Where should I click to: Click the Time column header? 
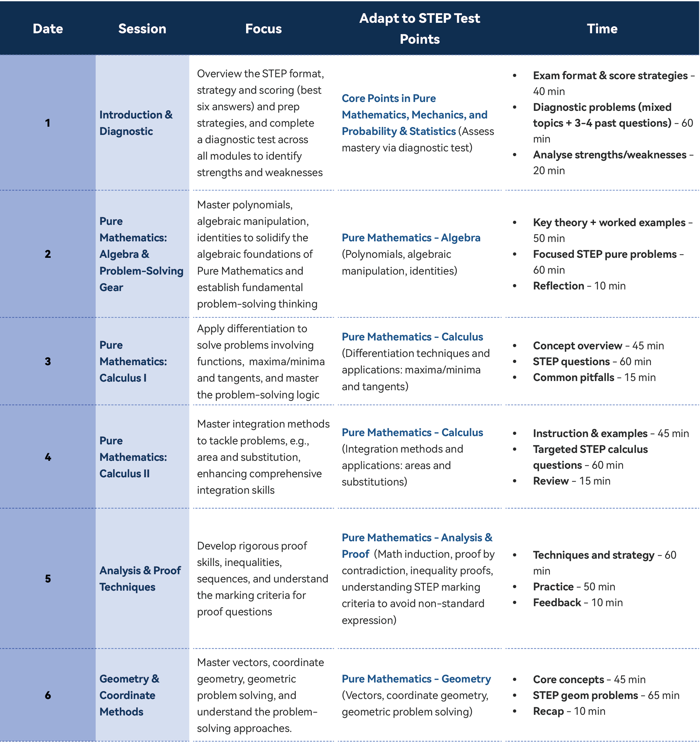pyautogui.click(x=602, y=29)
